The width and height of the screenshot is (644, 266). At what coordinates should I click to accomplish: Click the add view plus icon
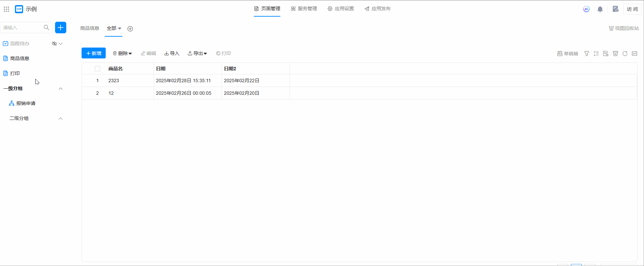130,29
